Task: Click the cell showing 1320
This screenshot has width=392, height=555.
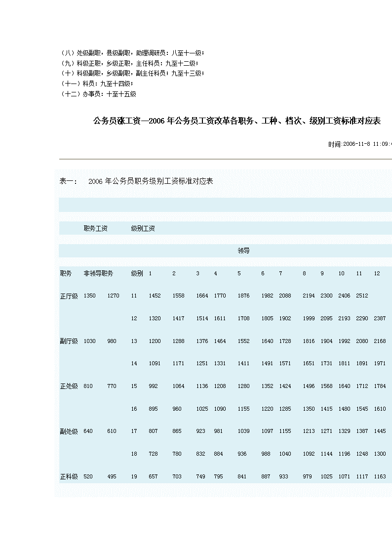Action: 155,319
